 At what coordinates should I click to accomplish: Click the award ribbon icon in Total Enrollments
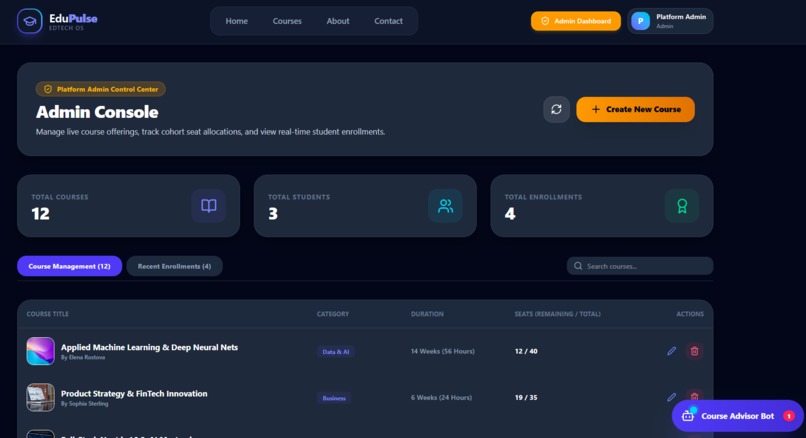(x=682, y=206)
